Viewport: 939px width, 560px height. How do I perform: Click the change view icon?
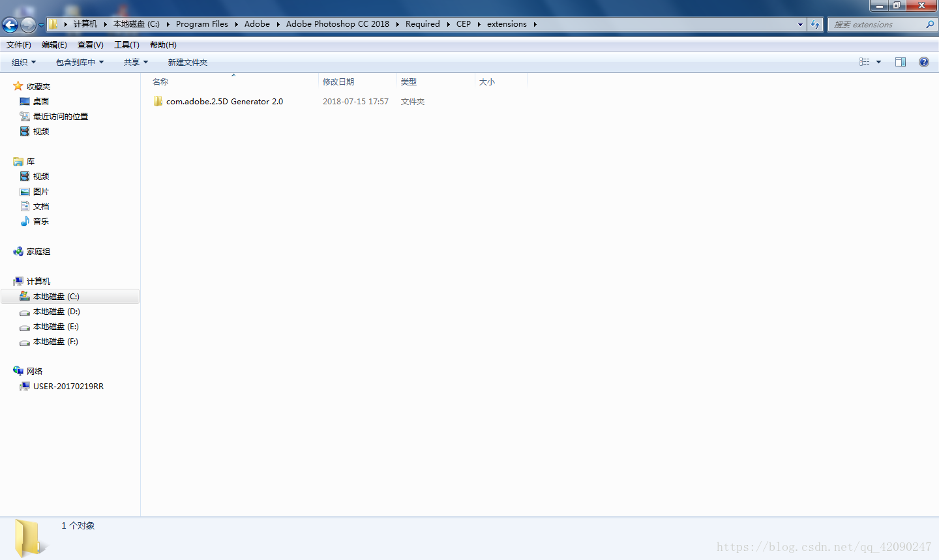click(865, 62)
